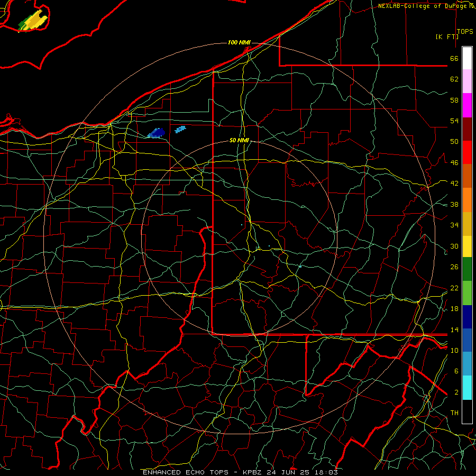Click the bright orange swatch in the legend
This screenshot has width=476, height=476.
tap(467, 200)
